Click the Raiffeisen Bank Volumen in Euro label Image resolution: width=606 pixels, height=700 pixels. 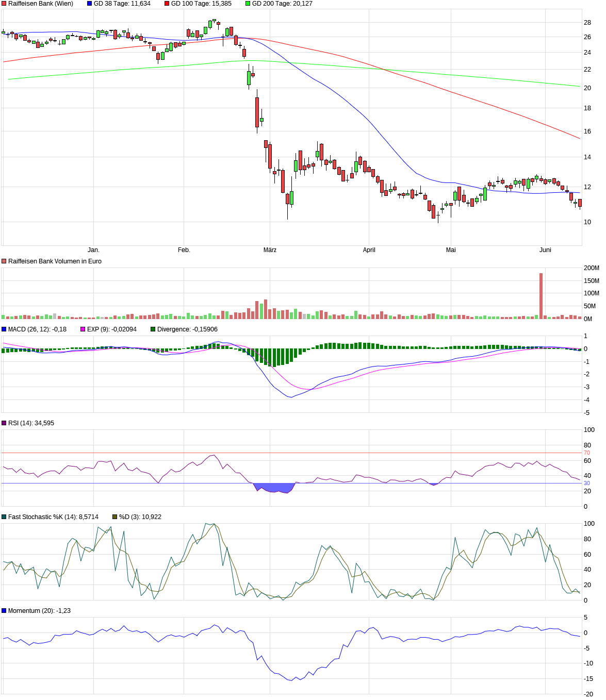(55, 261)
